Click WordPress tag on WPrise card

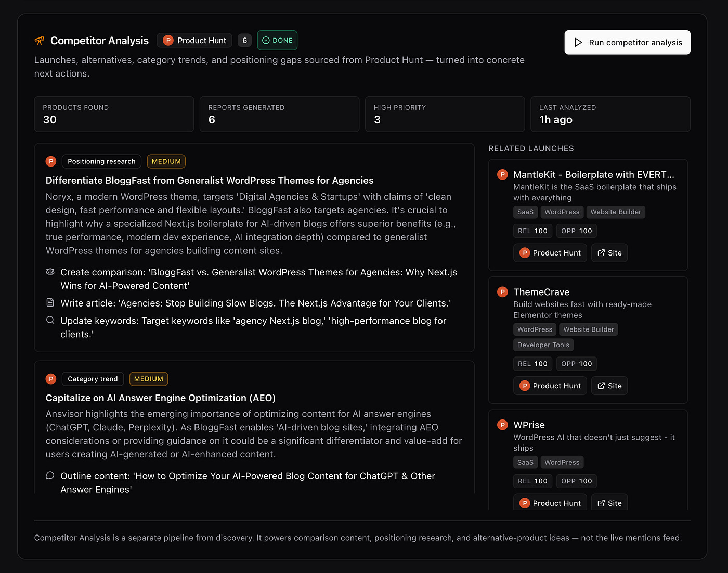(562, 462)
